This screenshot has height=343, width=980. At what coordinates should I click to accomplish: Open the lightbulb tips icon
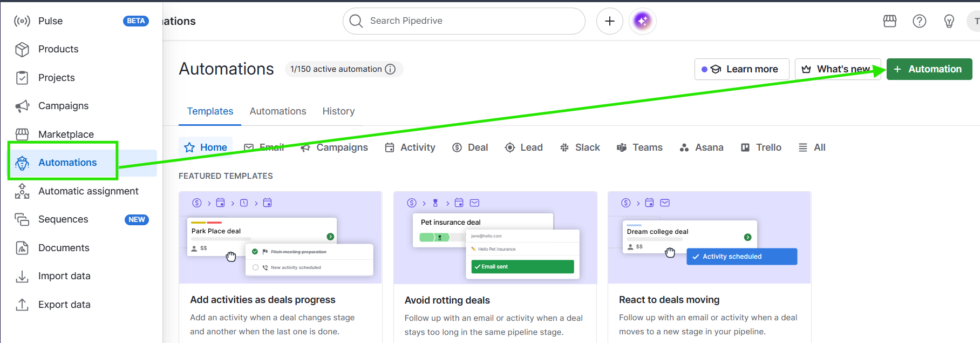(x=949, y=21)
